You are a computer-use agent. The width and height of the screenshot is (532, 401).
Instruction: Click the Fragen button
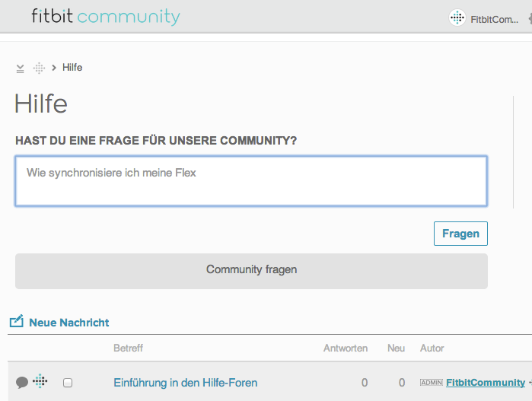point(460,234)
